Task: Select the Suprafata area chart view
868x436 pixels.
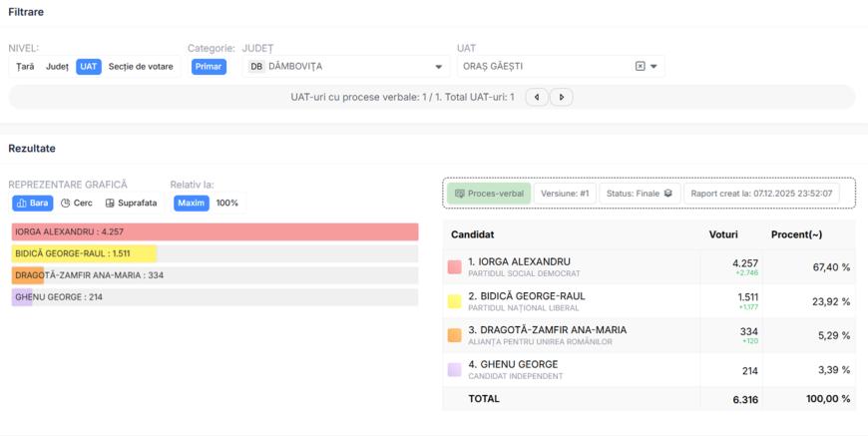Action: pyautogui.click(x=131, y=203)
